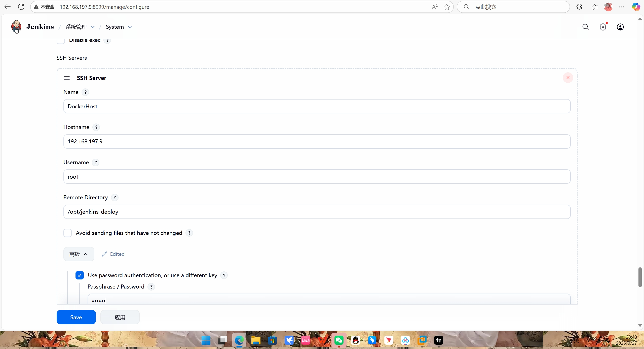644x349 pixels.
Task: Open taskbar clock showing 23:49
Action: 627,340
